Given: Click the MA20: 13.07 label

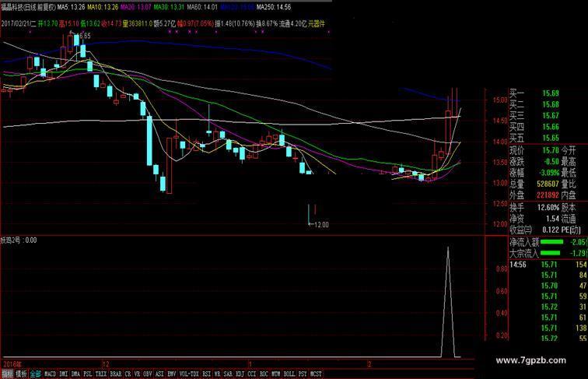Looking at the screenshot, I should point(136,7).
